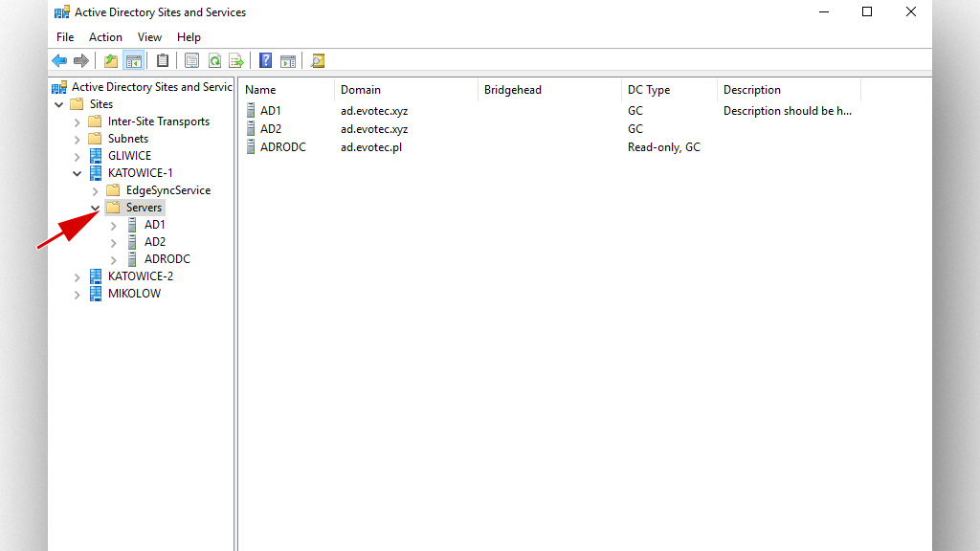Collapse the Sites node
This screenshot has width=980, height=551.
click(x=58, y=104)
